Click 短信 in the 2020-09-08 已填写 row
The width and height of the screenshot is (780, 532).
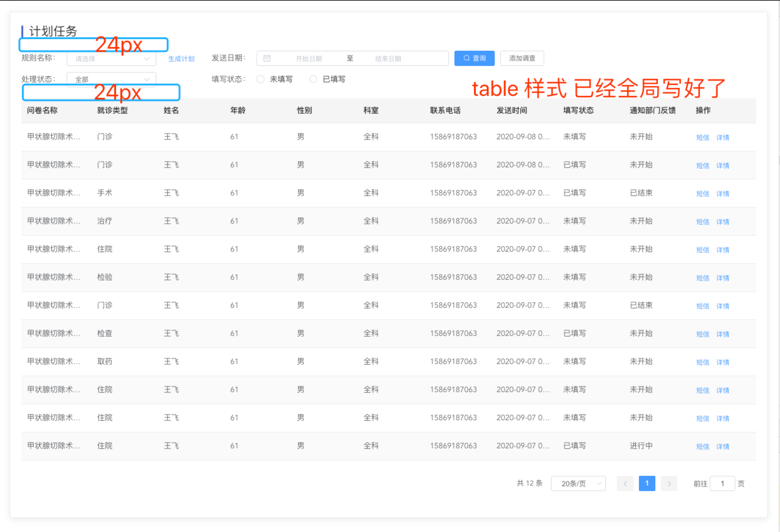click(x=702, y=166)
